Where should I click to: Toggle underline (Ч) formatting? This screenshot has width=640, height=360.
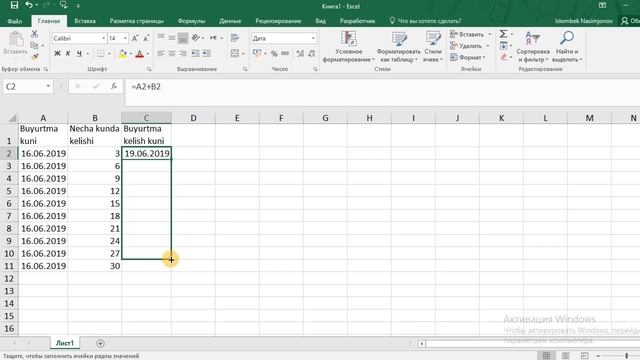tap(79, 53)
